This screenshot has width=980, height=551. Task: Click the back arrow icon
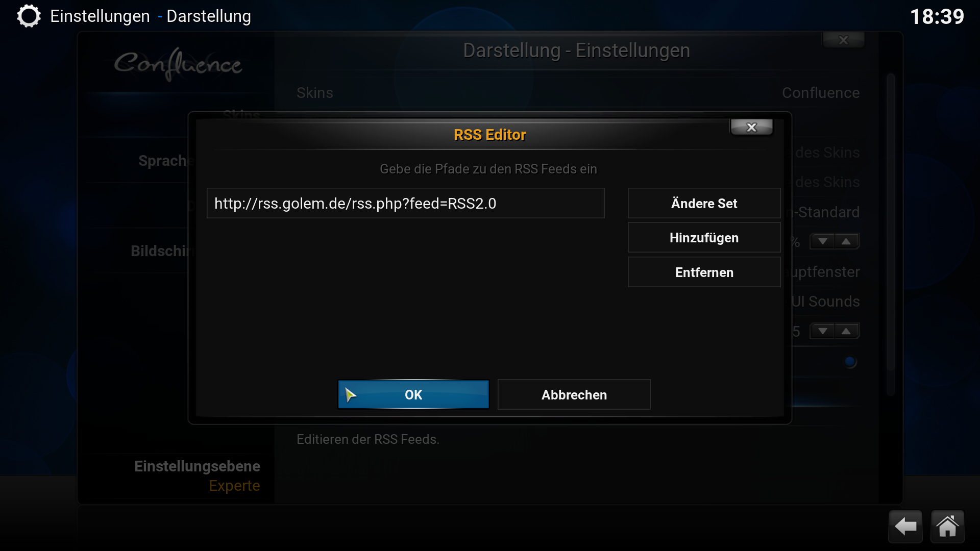(x=905, y=527)
